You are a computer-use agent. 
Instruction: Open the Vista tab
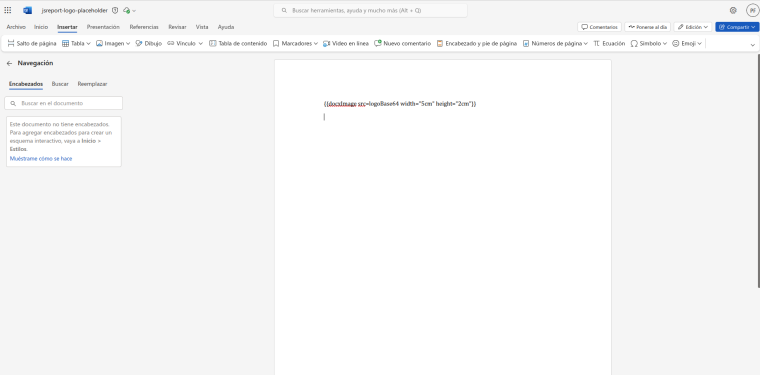[x=202, y=27]
